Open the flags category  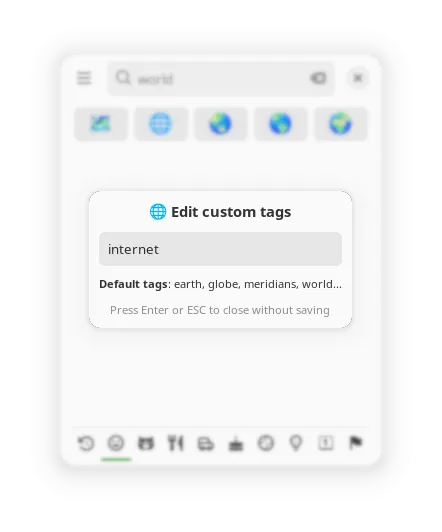click(355, 443)
